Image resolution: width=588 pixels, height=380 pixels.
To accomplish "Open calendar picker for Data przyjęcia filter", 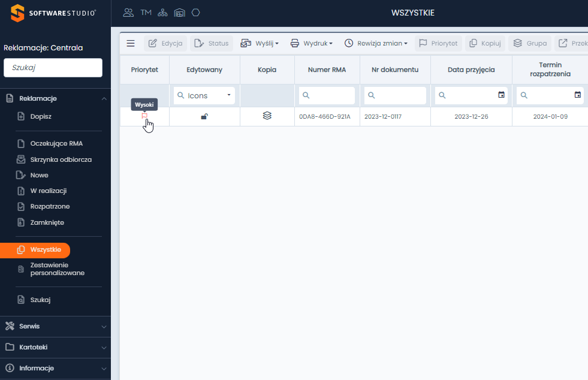I will pos(502,95).
